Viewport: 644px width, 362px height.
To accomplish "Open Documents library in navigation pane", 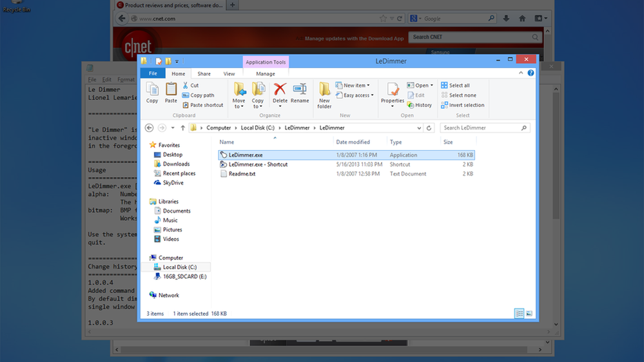I will [173, 211].
